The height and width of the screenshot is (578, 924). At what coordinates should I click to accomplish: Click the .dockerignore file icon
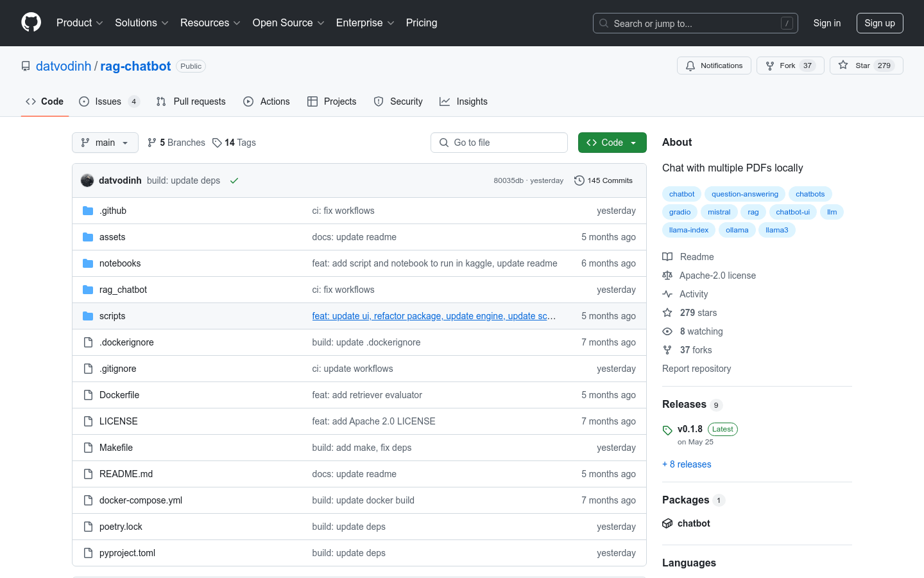pos(88,342)
